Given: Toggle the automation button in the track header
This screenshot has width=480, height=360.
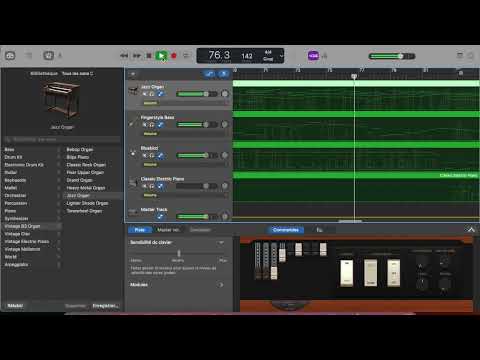Looking at the screenshot, I should (x=210, y=74).
